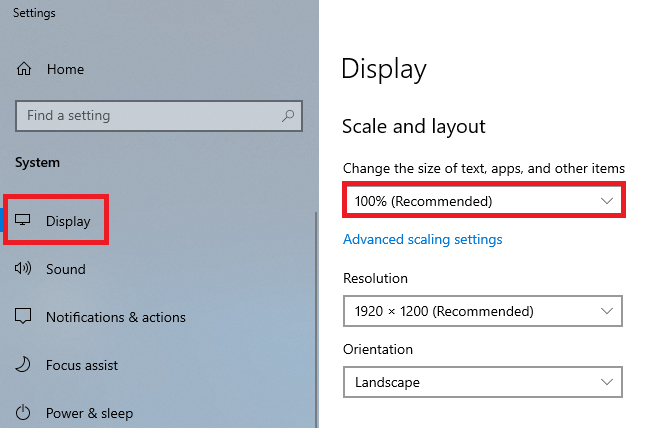Expand the 1920 × 1200 resolution chevron
Image resolution: width=653 pixels, height=428 pixels.
tap(607, 311)
